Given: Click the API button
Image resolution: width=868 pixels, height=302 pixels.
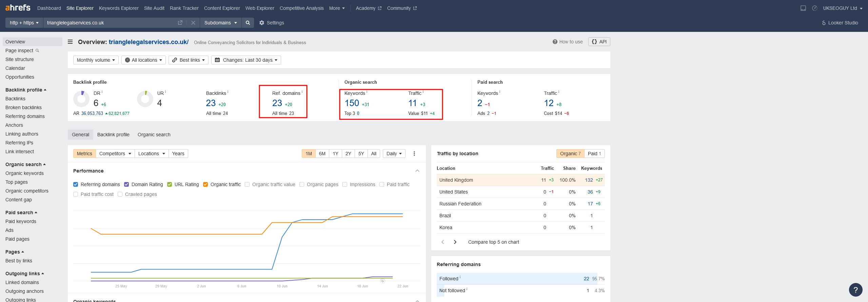Looking at the screenshot, I should (x=599, y=42).
